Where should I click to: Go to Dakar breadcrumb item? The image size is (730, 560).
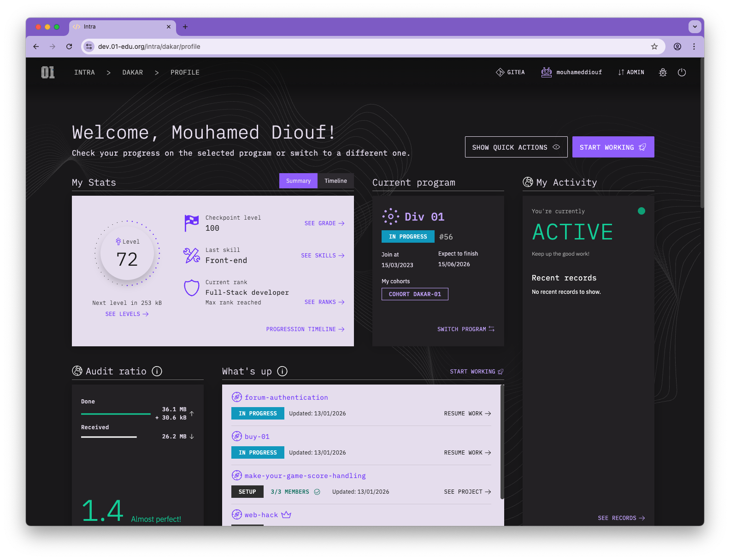(132, 72)
